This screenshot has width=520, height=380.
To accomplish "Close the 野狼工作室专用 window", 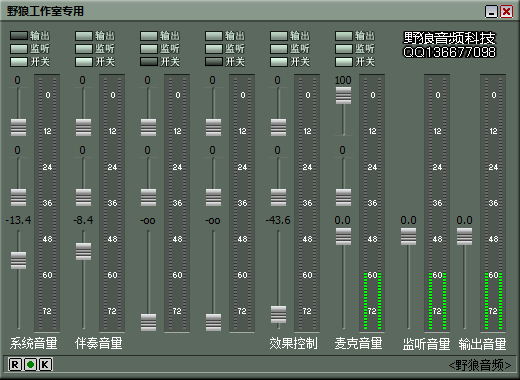I will click(507, 12).
